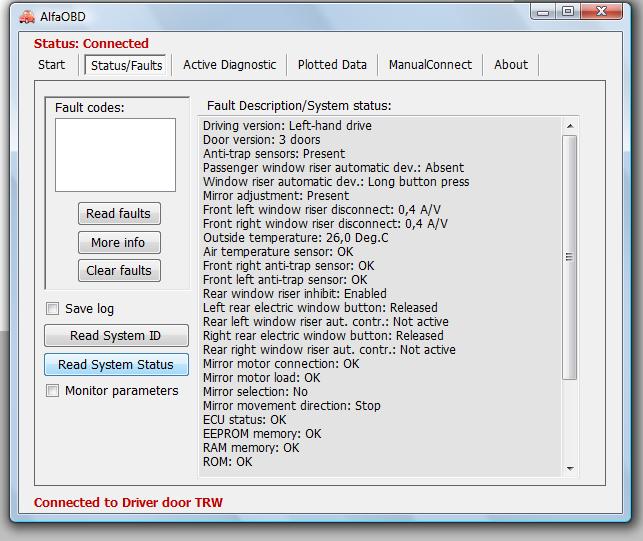Image resolution: width=643 pixels, height=541 pixels.
Task: Select 'Front left anti-trap sensor: OK' line
Action: (x=285, y=279)
